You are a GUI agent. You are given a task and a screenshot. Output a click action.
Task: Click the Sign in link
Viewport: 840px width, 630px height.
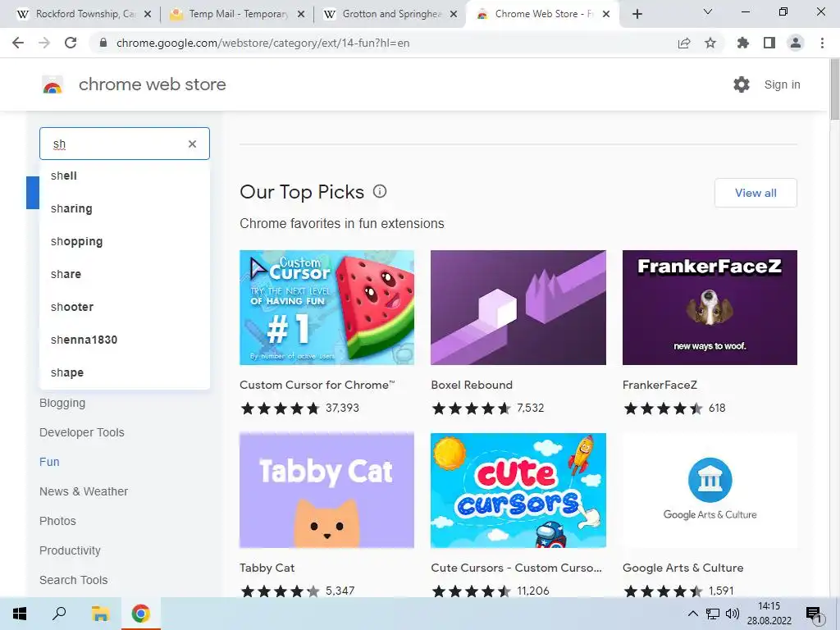(x=782, y=84)
